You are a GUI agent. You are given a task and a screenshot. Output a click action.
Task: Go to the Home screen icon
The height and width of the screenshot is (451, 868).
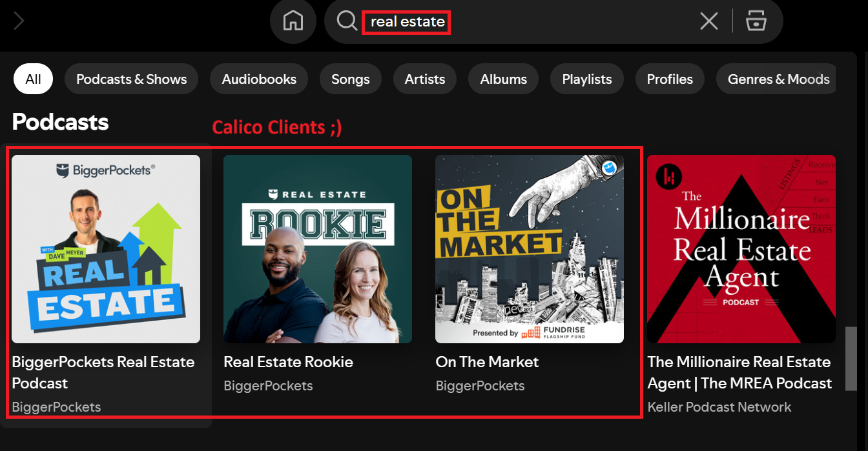293,21
